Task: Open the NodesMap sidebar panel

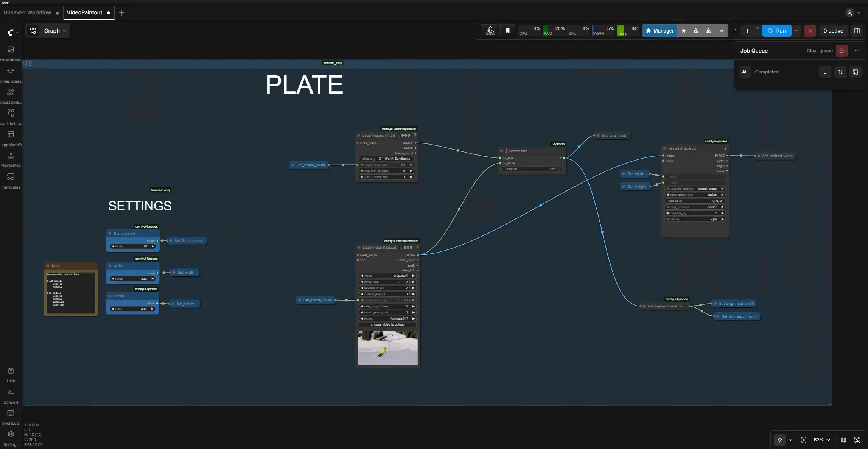Action: click(x=11, y=159)
